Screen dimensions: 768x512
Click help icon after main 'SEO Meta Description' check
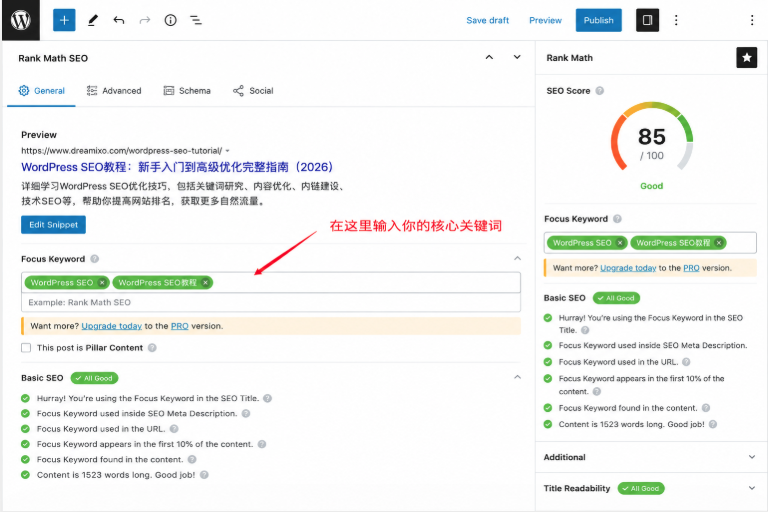coord(246,414)
